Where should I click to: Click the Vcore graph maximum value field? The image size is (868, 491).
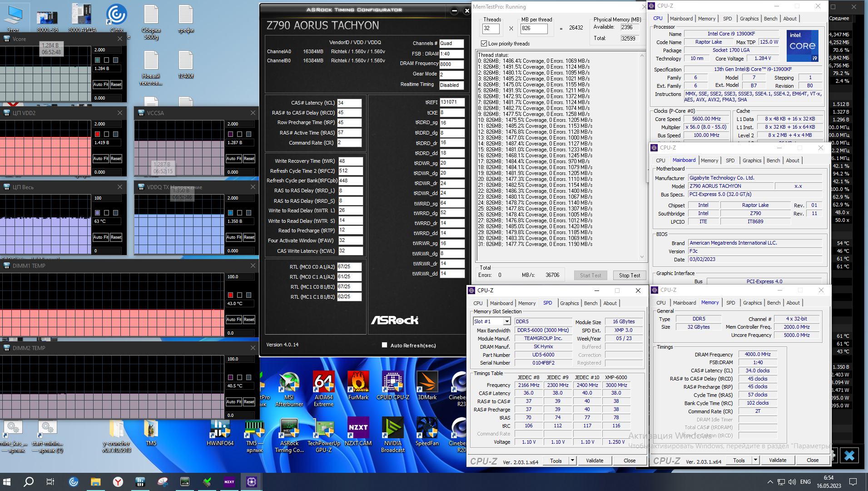click(107, 50)
